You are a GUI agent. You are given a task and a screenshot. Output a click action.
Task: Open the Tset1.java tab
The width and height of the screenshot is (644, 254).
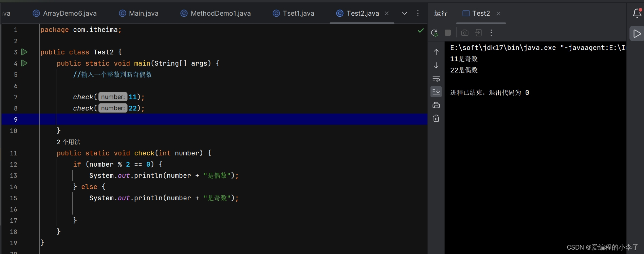pyautogui.click(x=294, y=13)
